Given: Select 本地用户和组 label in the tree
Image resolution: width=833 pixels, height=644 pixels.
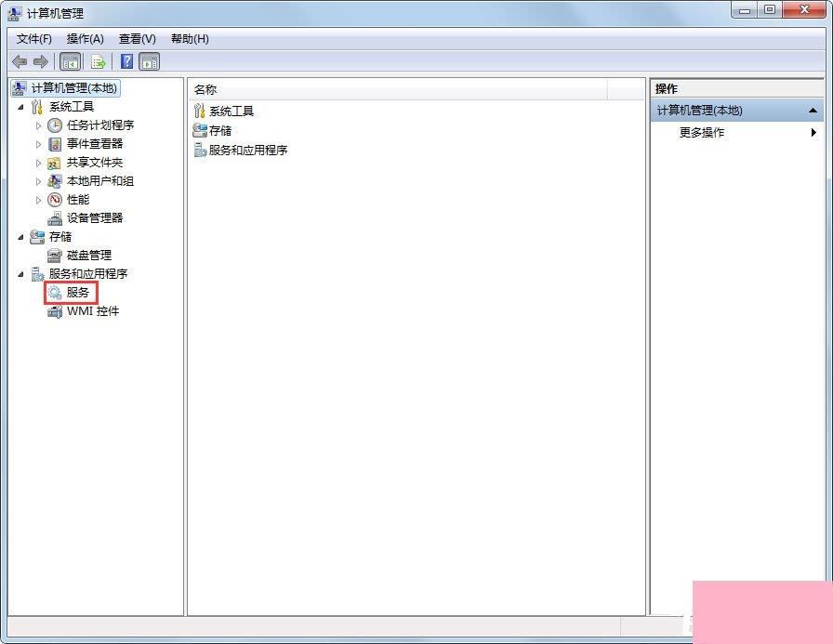Looking at the screenshot, I should point(100,181).
